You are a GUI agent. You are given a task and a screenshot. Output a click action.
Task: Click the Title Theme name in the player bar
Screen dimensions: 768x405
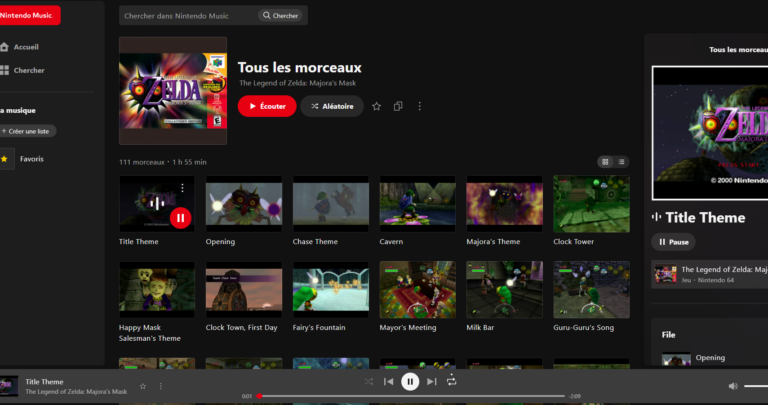coord(45,382)
